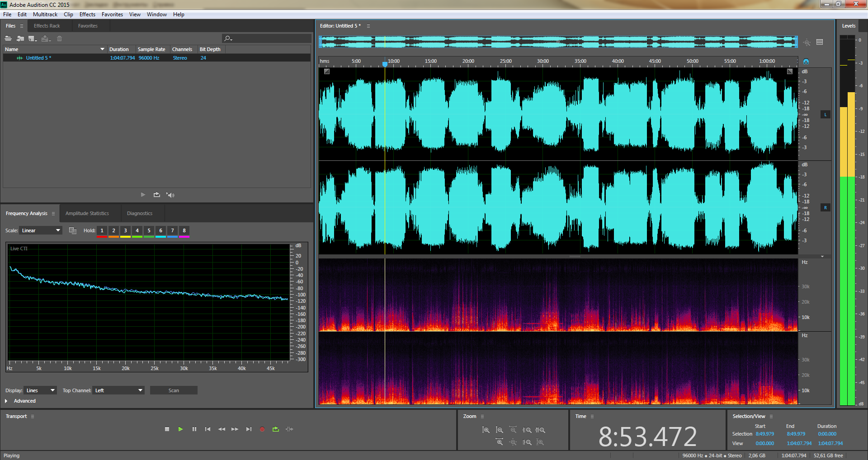Select the Untitled 5 file row
Viewport: 868px width, 460px height.
pos(156,58)
